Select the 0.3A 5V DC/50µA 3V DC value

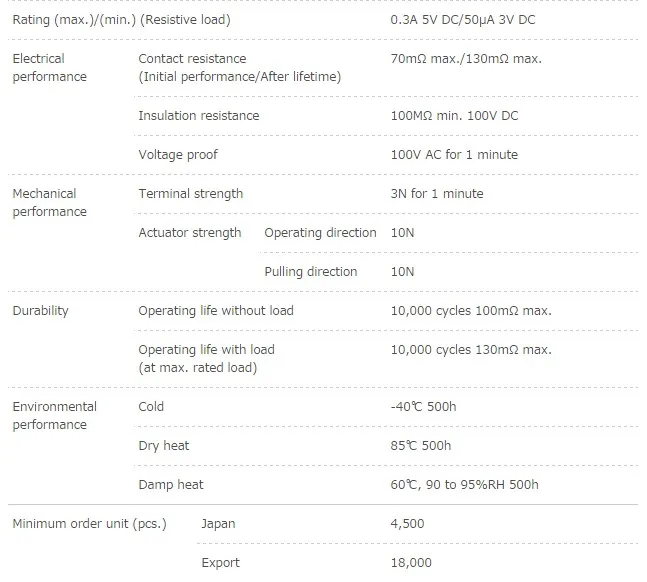tap(463, 20)
